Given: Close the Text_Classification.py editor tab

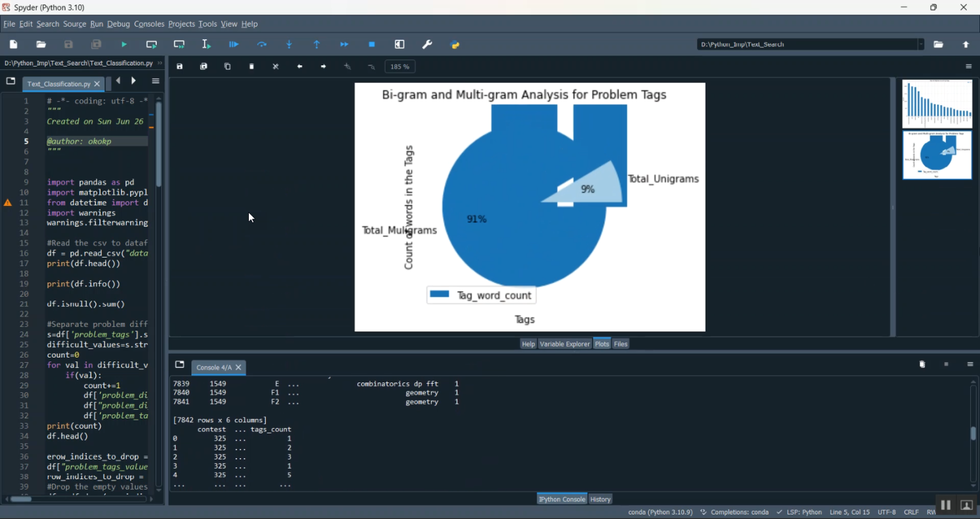Looking at the screenshot, I should [x=97, y=84].
